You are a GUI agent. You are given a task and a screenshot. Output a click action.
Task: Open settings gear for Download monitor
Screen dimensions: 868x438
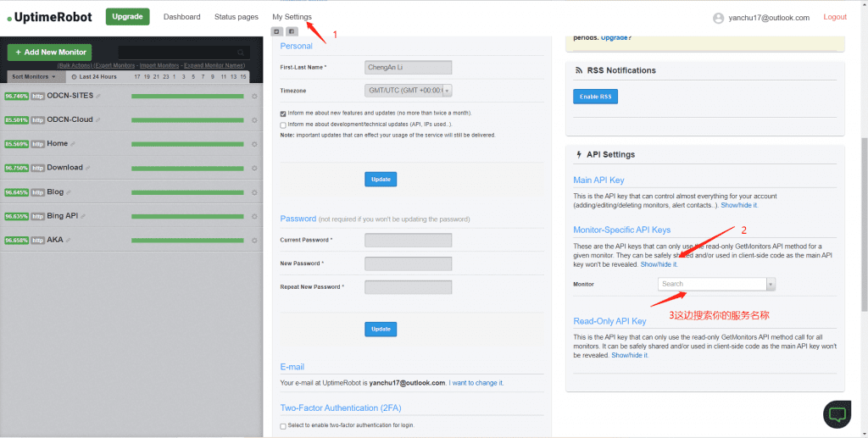(x=254, y=168)
